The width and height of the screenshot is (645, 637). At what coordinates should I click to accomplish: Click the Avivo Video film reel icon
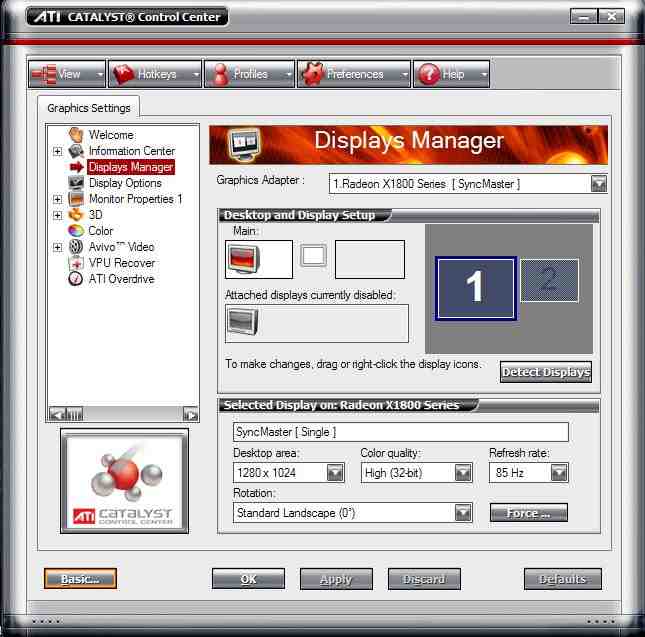[76, 247]
